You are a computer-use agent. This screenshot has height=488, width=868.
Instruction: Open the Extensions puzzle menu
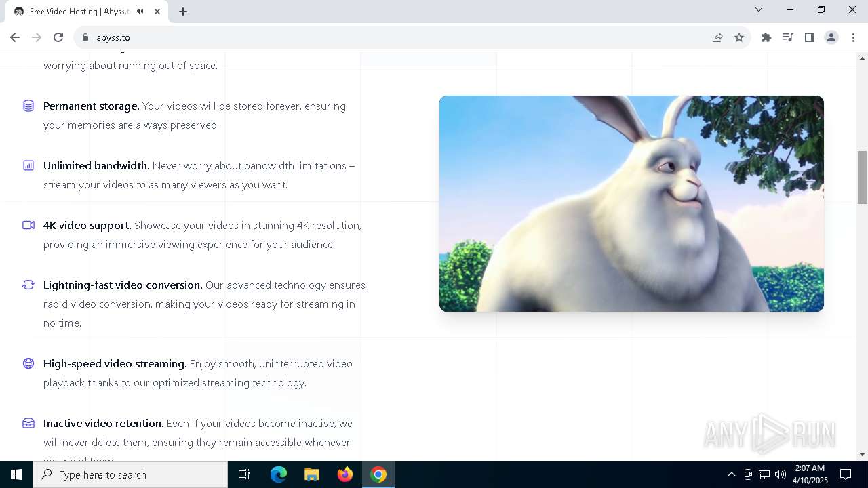point(766,37)
